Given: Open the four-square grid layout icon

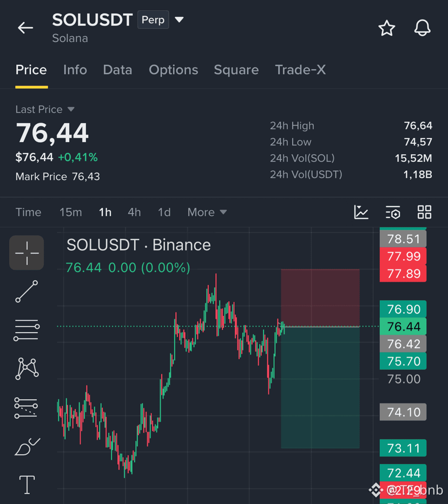Looking at the screenshot, I should coord(424,212).
